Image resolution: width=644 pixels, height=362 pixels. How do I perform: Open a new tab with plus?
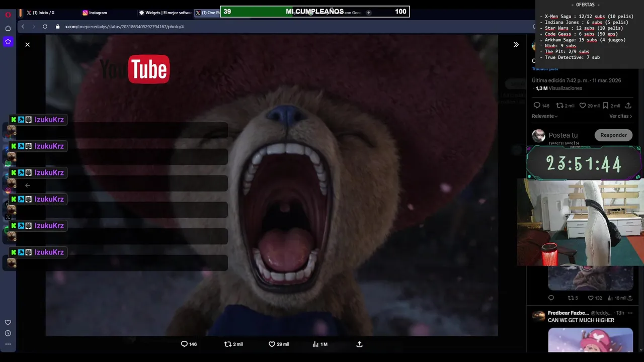pos(368,13)
